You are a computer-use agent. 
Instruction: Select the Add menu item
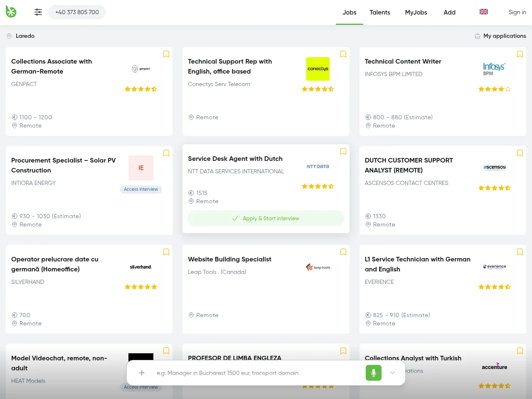click(449, 12)
